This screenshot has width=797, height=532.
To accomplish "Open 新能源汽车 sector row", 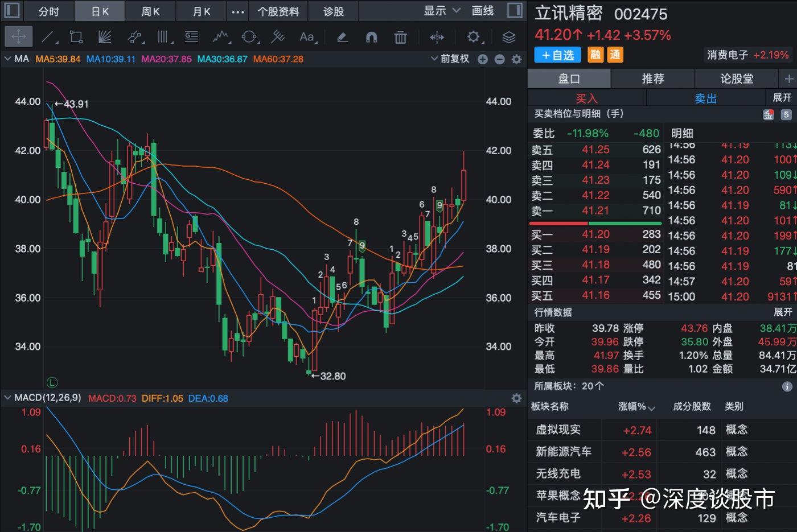I will click(663, 452).
